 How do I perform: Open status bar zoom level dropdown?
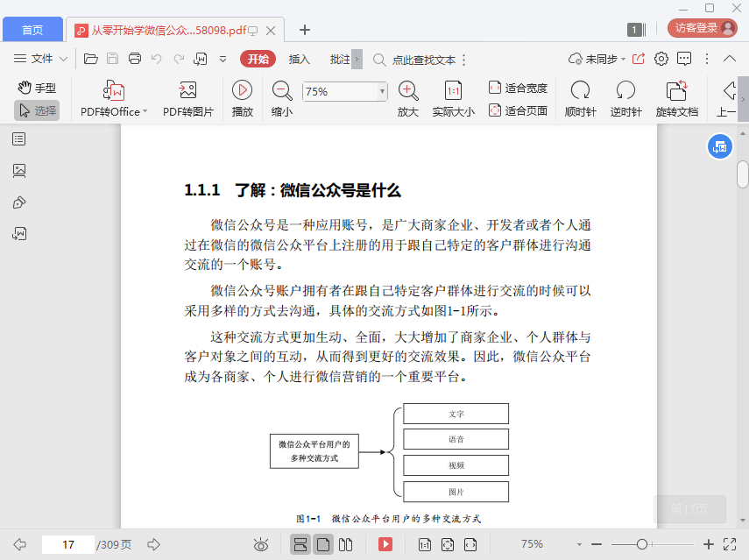pyautogui.click(x=579, y=544)
